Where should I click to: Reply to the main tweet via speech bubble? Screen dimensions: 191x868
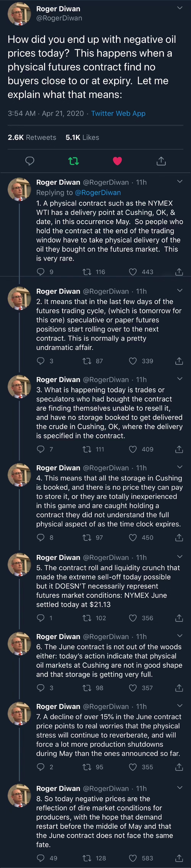[x=30, y=161]
